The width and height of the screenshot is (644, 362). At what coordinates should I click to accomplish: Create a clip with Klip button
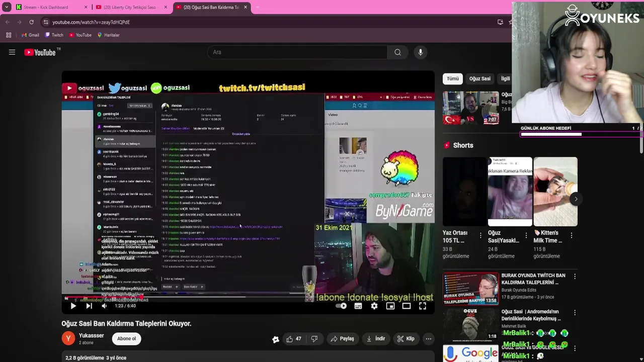[x=406, y=339]
